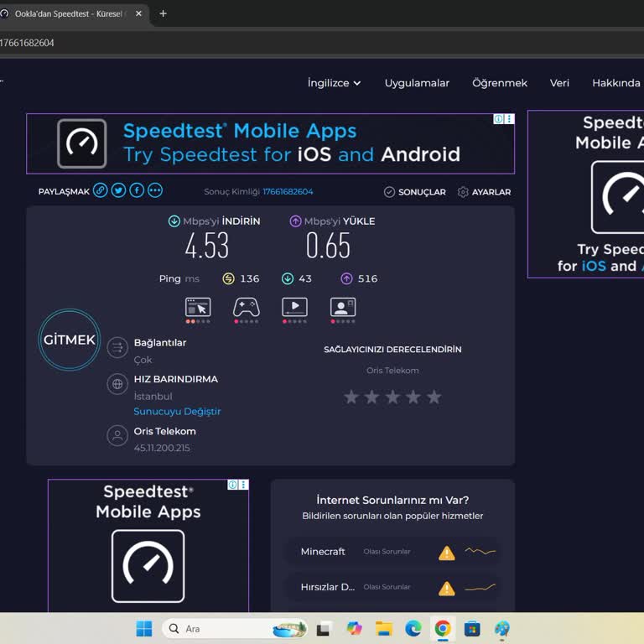This screenshot has height=644, width=644.
Task: Click Hırsızlar D... warning triangle icon
Action: tap(446, 588)
